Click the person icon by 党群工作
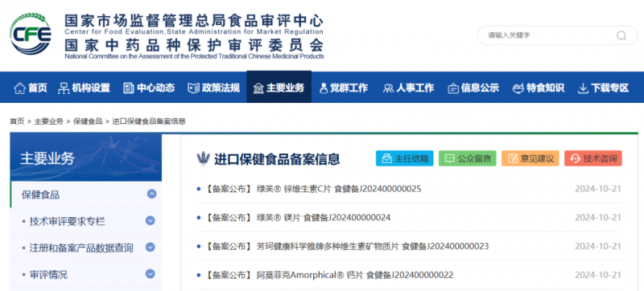The width and height of the screenshot is (644, 291). pyautogui.click(x=324, y=88)
